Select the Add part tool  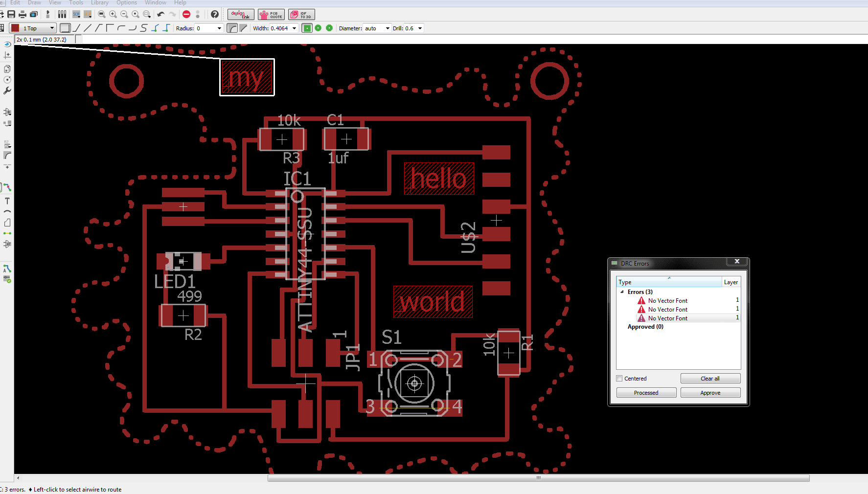[x=7, y=112]
